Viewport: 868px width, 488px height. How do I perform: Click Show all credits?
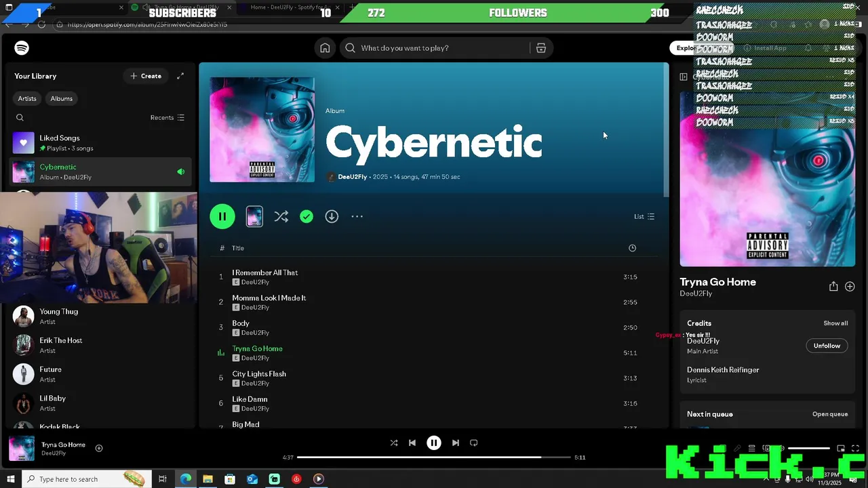(x=835, y=323)
